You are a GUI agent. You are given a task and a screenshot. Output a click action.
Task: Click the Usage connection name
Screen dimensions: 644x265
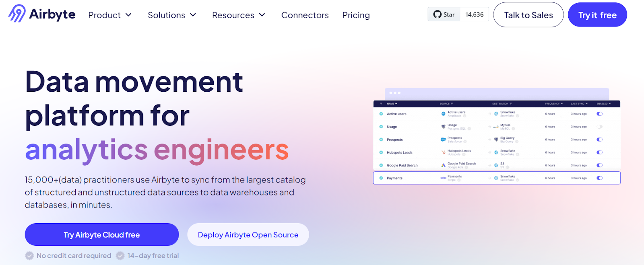(392, 127)
